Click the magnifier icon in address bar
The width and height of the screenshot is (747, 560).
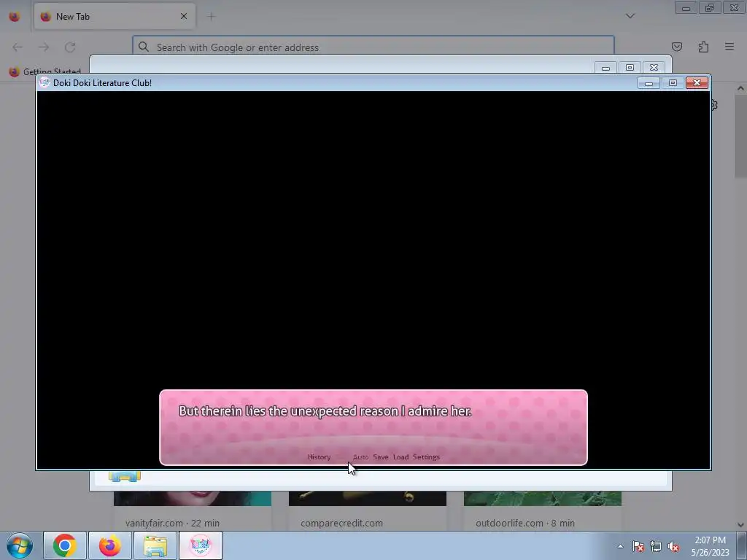[144, 47]
